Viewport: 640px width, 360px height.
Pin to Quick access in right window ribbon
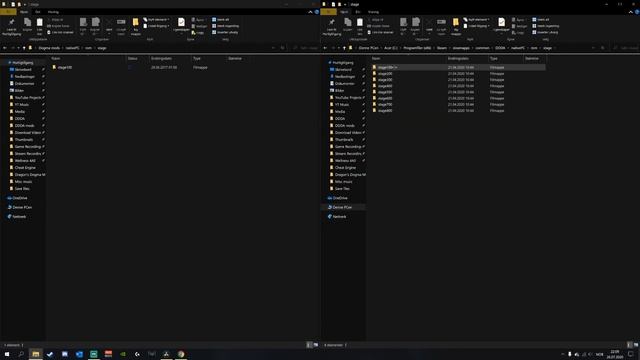pyautogui.click(x=331, y=27)
